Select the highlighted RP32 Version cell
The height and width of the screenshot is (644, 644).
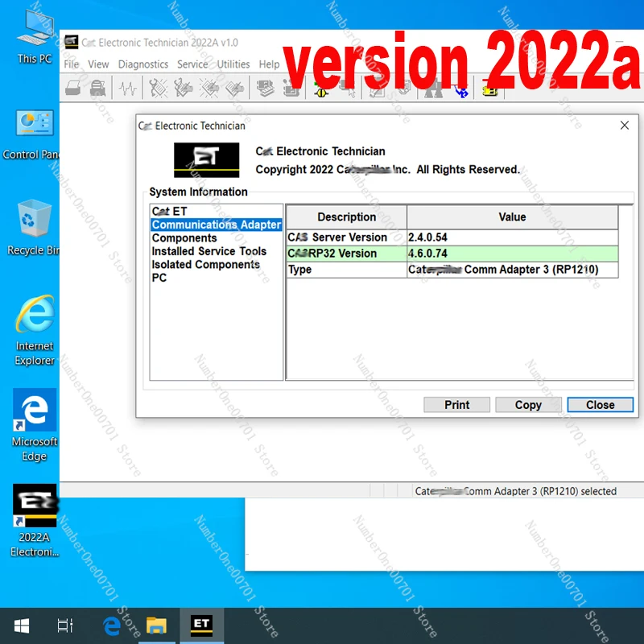(347, 254)
